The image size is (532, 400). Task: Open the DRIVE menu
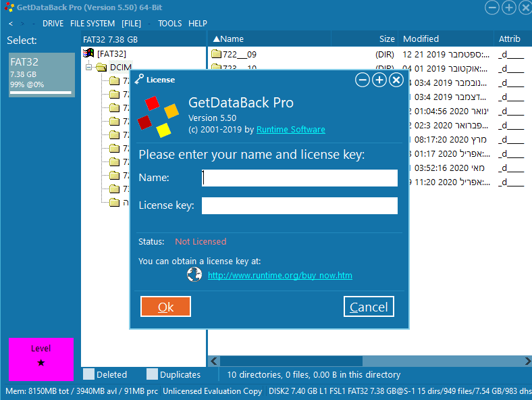click(53, 24)
